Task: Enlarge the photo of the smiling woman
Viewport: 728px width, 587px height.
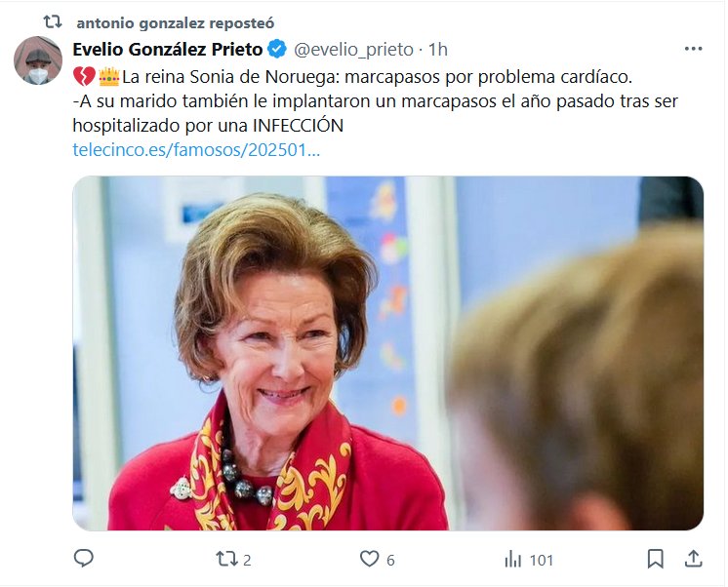Action: (387, 353)
